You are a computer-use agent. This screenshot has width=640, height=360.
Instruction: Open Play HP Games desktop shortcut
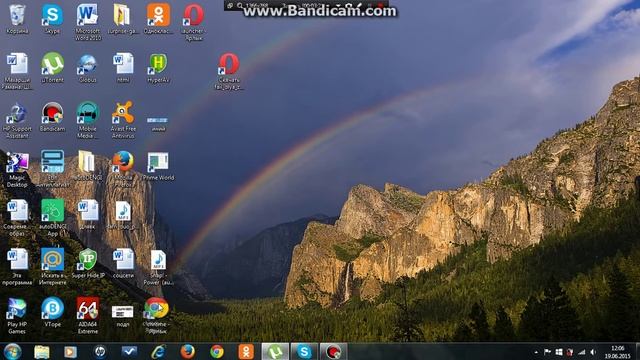[x=17, y=309]
